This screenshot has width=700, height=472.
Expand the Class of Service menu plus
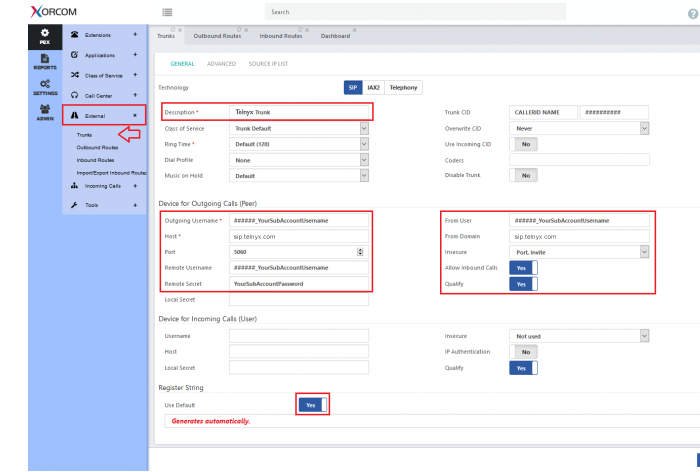(x=135, y=75)
